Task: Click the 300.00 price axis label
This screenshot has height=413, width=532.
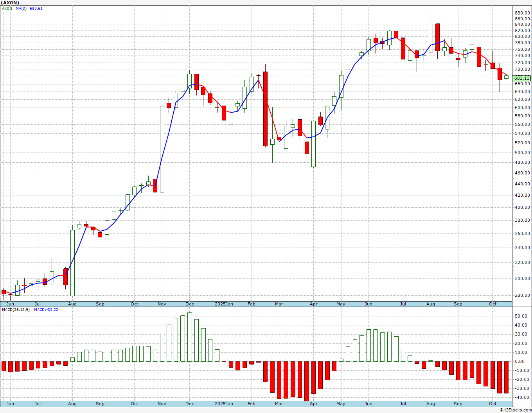Action: 522,278
